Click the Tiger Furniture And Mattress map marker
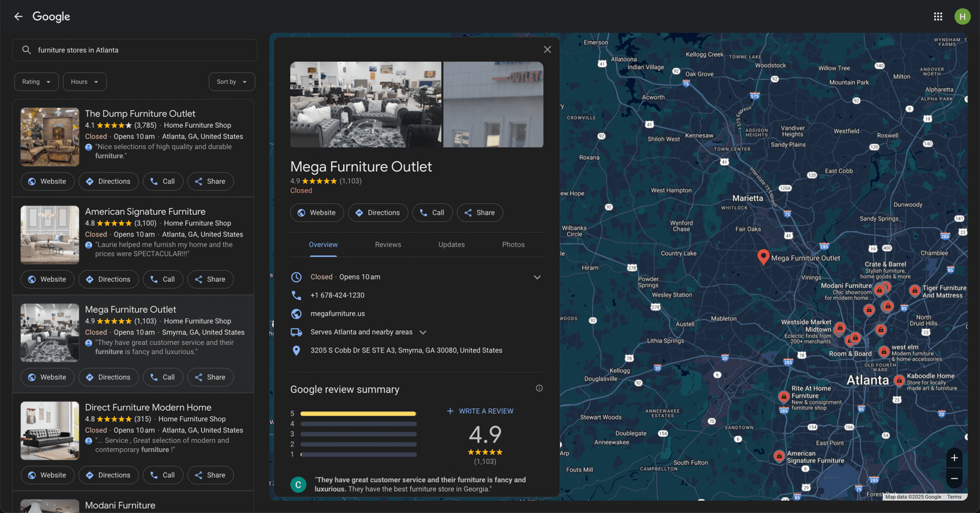This screenshot has width=980, height=513. tap(914, 291)
